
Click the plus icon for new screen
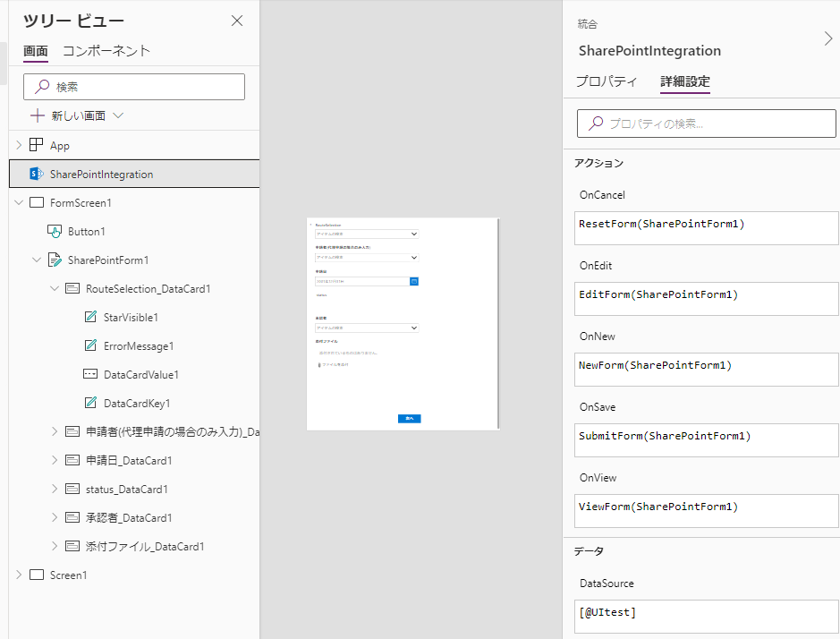[38, 115]
